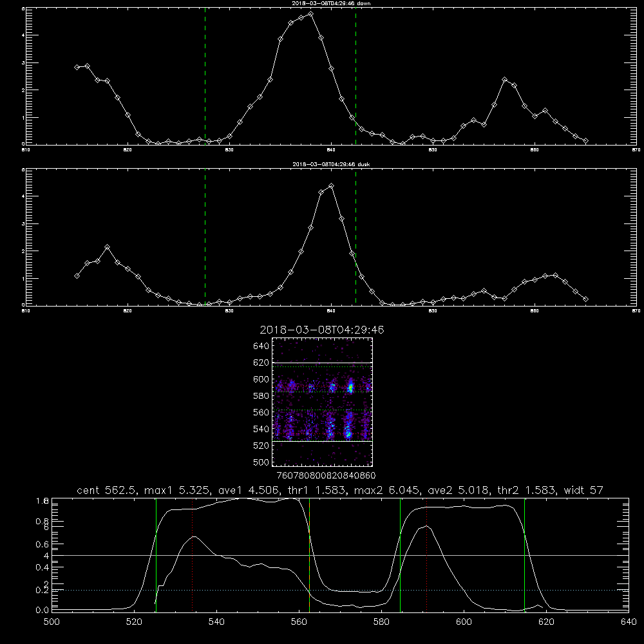Open the colored spectrogram image

pyautogui.click(x=323, y=402)
